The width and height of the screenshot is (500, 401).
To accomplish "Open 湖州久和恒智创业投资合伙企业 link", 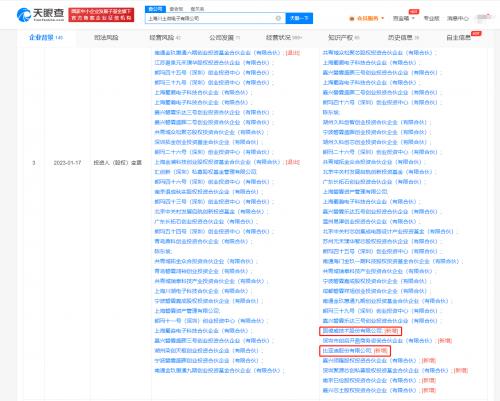I will coord(375,122).
